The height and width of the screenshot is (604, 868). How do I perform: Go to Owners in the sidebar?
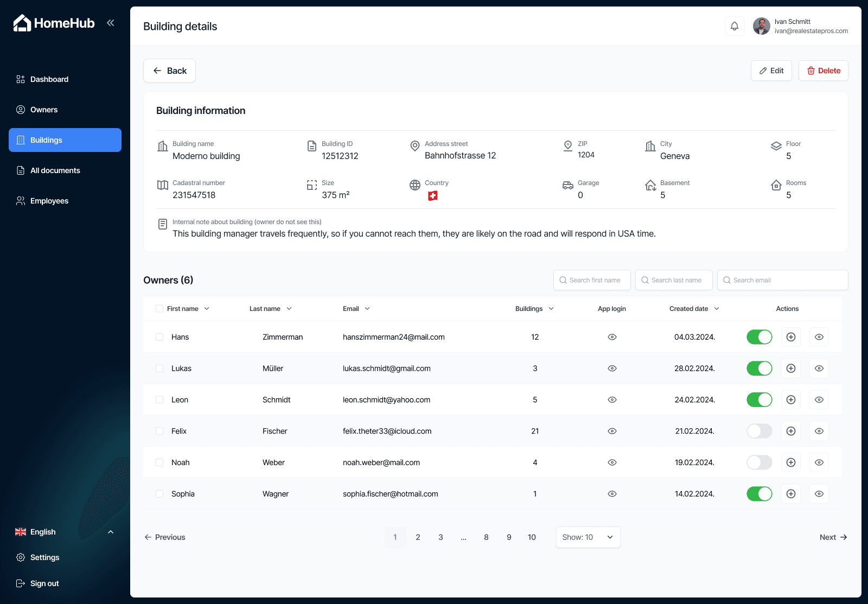pos(65,110)
